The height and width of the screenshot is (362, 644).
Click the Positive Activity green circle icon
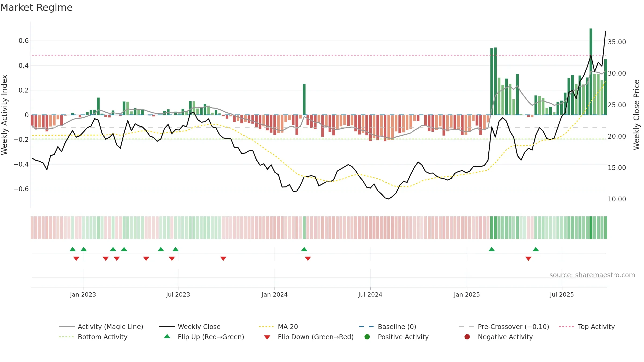coord(367,337)
